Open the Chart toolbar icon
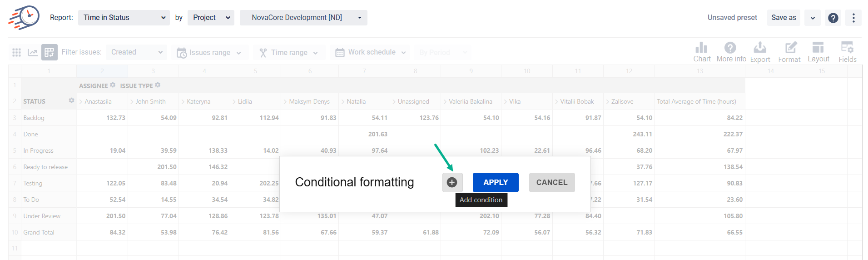868x260 pixels. [x=702, y=52]
